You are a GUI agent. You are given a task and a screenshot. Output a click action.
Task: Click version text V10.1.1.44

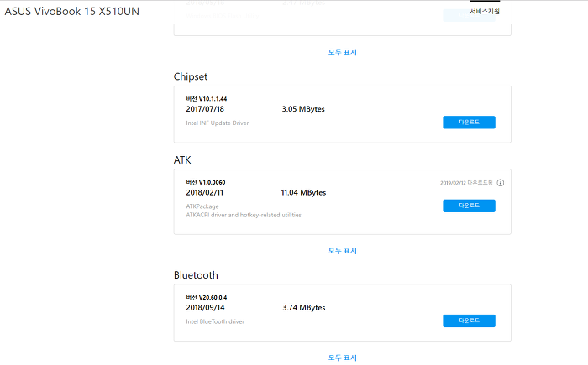click(x=213, y=99)
